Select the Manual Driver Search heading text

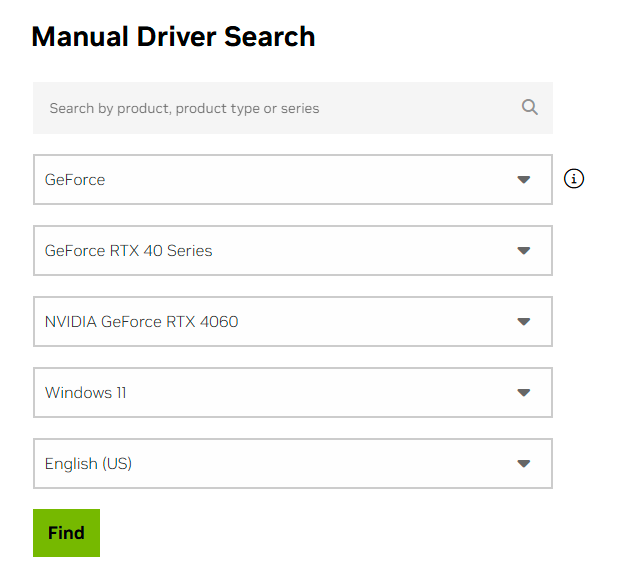pos(173,37)
